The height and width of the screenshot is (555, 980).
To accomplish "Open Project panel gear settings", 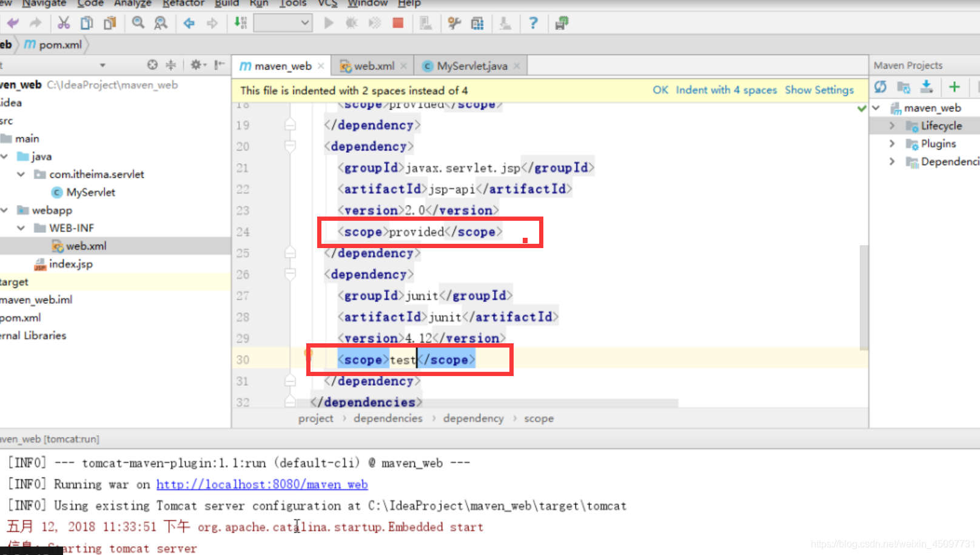I will (198, 65).
